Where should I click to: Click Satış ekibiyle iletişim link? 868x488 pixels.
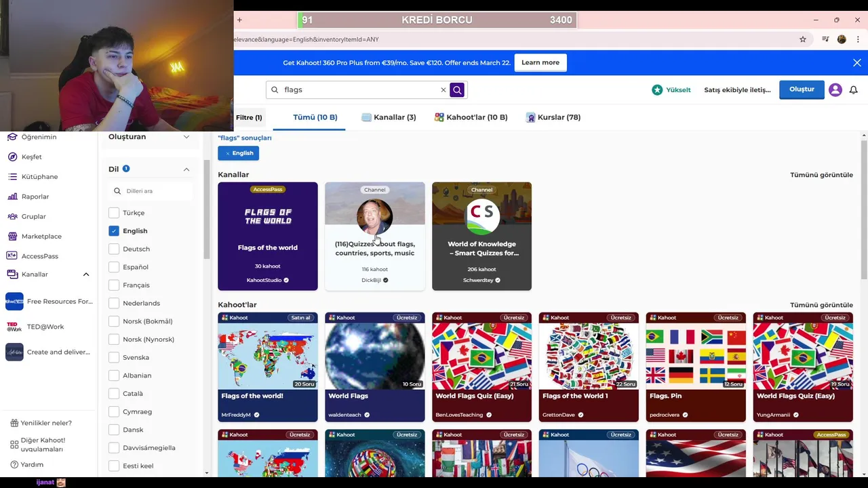coord(737,89)
